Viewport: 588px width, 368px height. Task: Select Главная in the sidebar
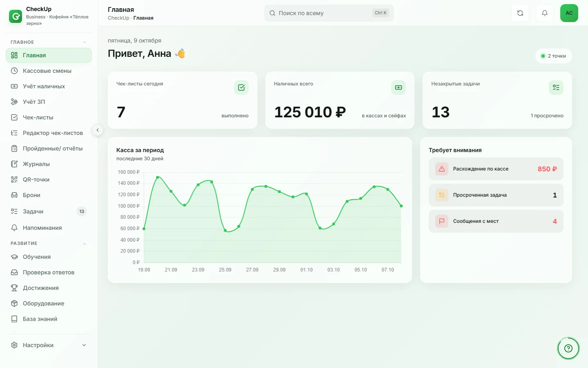[49, 55]
